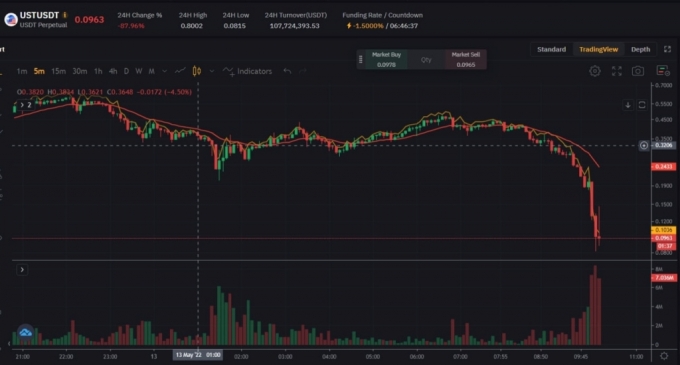
Task: Expand the volume pane legend chevron
Action: [22, 270]
